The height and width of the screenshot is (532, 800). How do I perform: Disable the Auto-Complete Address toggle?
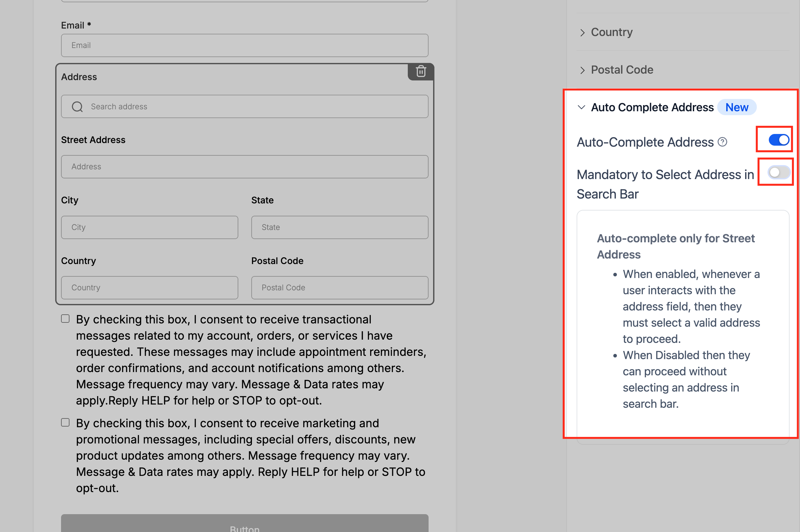779,140
